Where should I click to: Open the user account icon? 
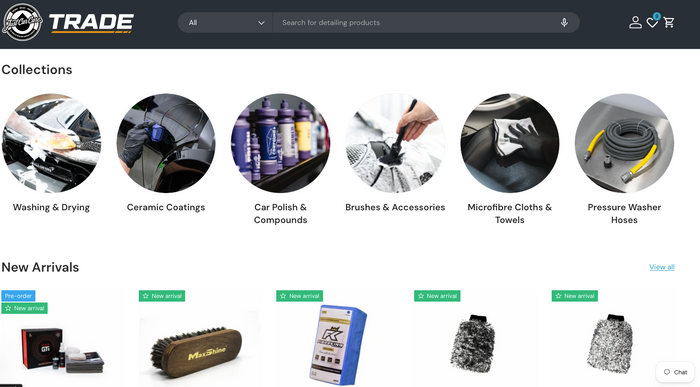(635, 22)
